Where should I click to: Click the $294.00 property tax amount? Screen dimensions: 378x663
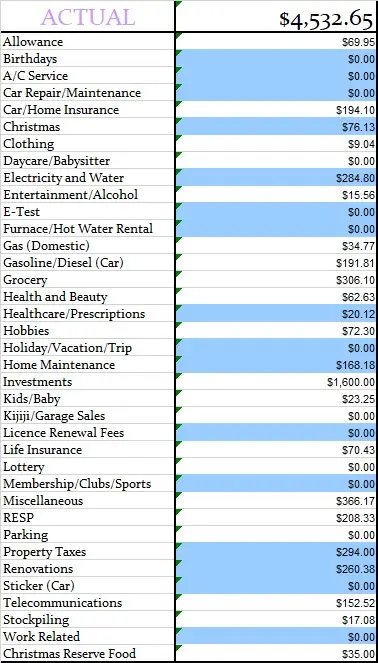point(356,552)
